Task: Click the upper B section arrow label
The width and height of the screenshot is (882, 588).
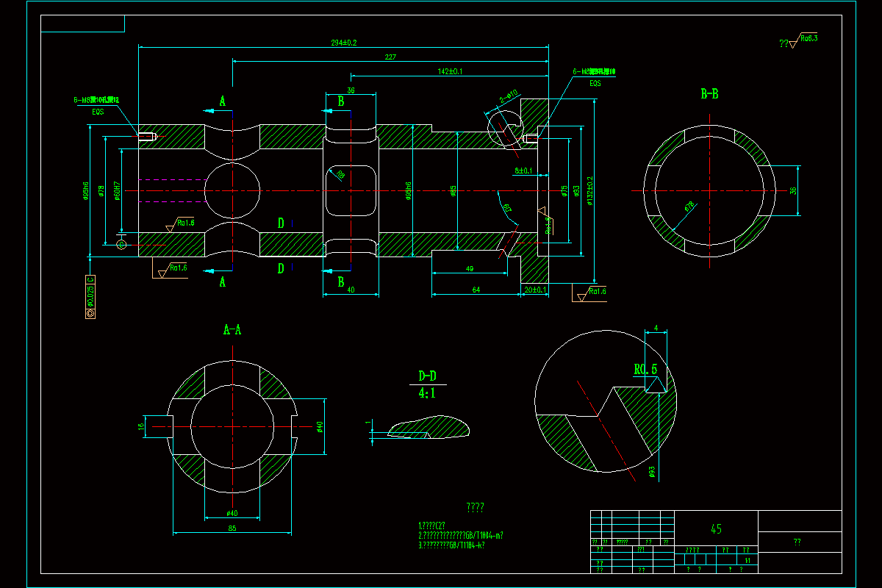Action: (340, 101)
